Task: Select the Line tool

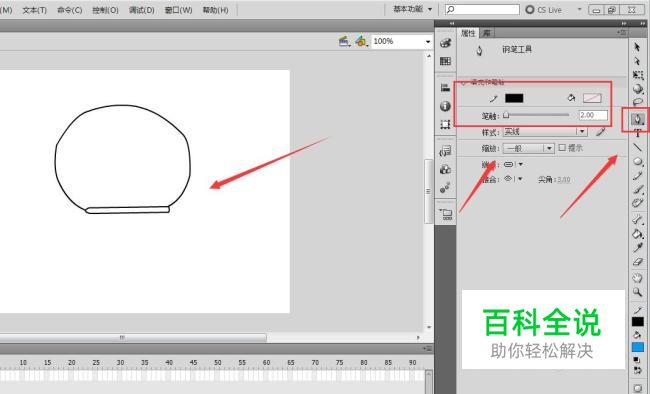Action: 638,147
